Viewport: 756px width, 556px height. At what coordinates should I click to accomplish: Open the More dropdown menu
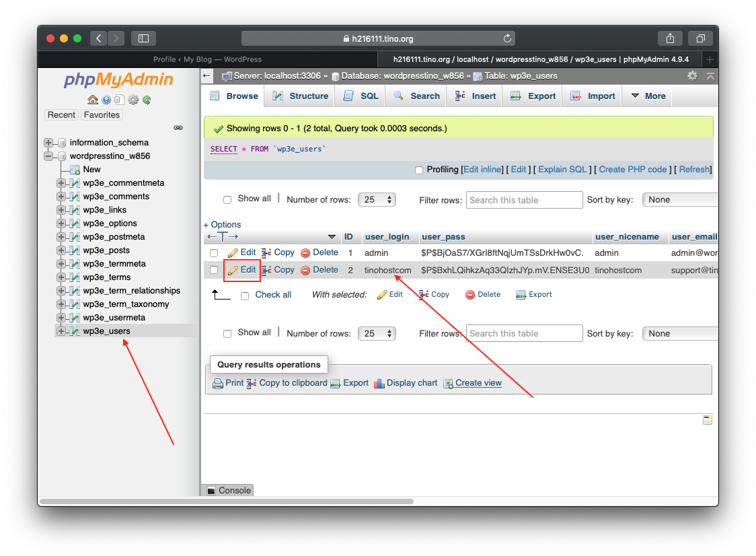pos(648,96)
